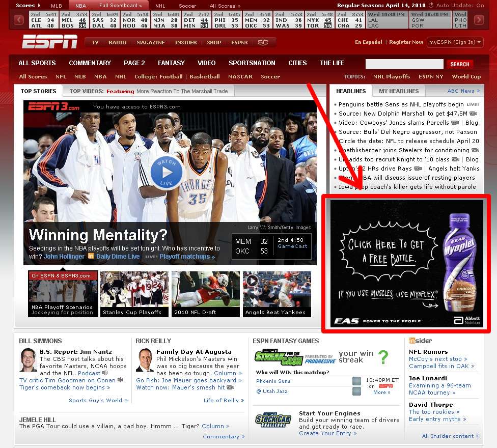Screen dimensions: 497x448
Task: Click the video icon beside top recruit Knight headline
Action: click(455, 159)
